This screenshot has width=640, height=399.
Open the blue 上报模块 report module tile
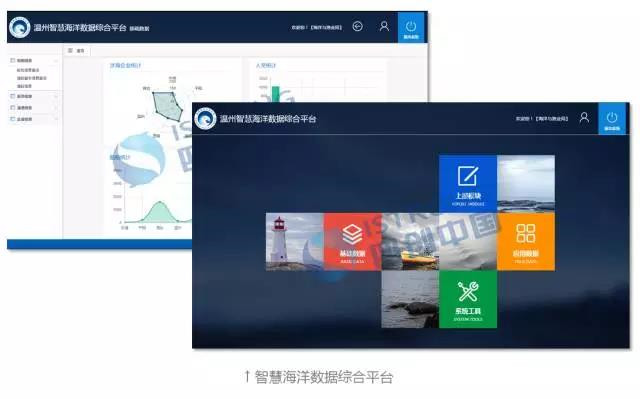468,184
